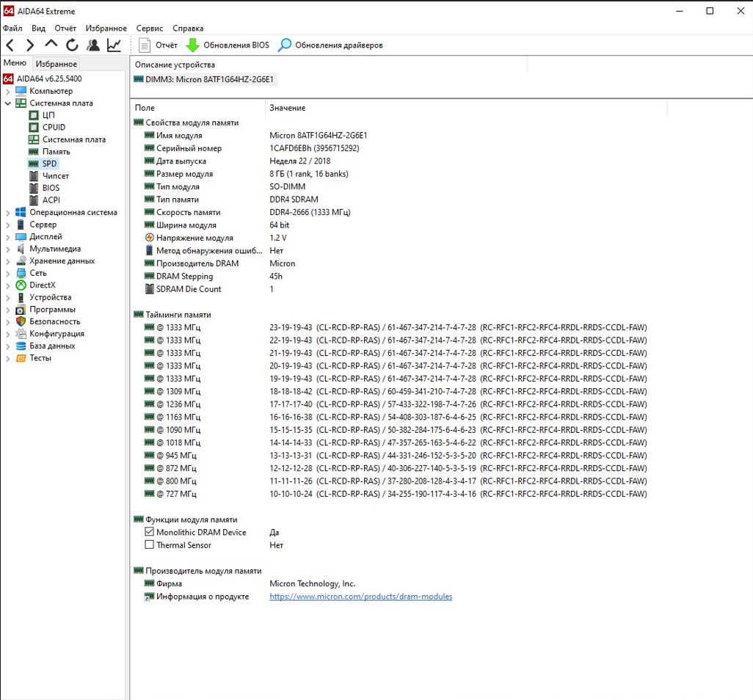Switch to the Избранное sidebar tab
The image size is (753, 700).
57,63
